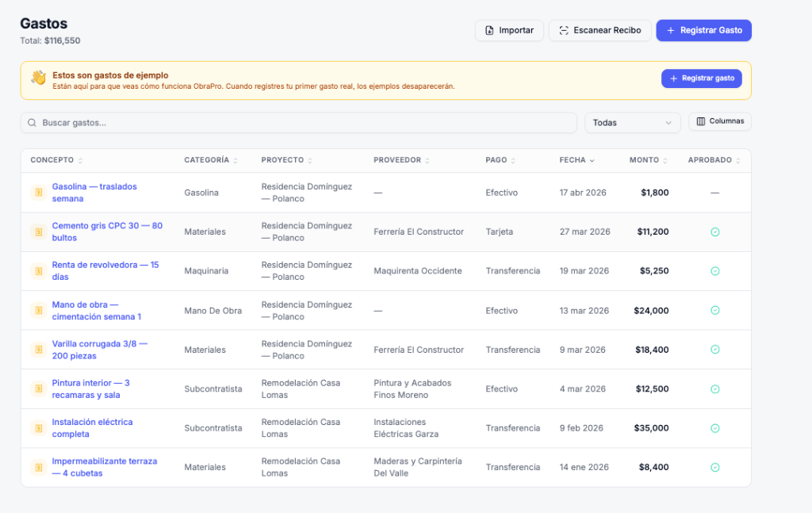Click the receipt icon beside Instalación eléctrica completa
Image resolution: width=812 pixels, height=513 pixels.
pyautogui.click(x=38, y=428)
